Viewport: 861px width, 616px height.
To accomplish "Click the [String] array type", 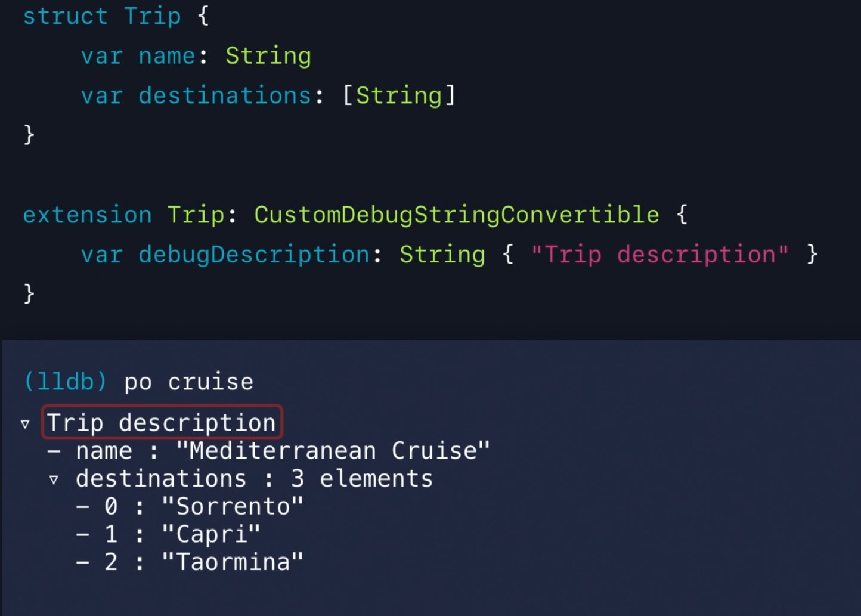I will click(399, 95).
